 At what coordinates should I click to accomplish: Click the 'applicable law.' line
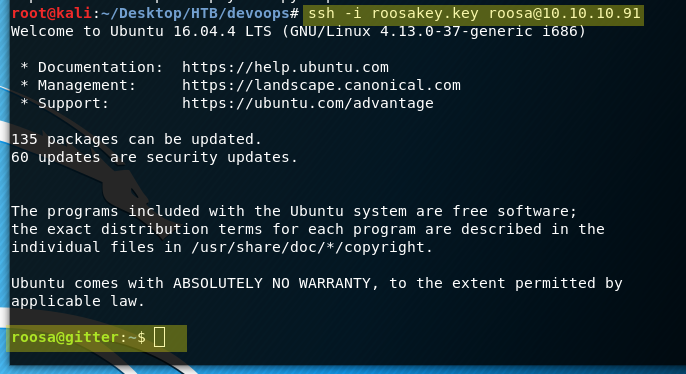pyautogui.click(x=78, y=301)
